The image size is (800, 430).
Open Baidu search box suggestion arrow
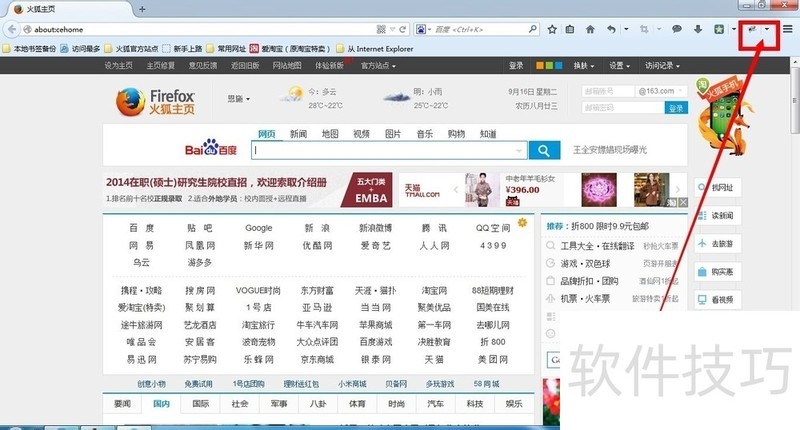(519, 150)
